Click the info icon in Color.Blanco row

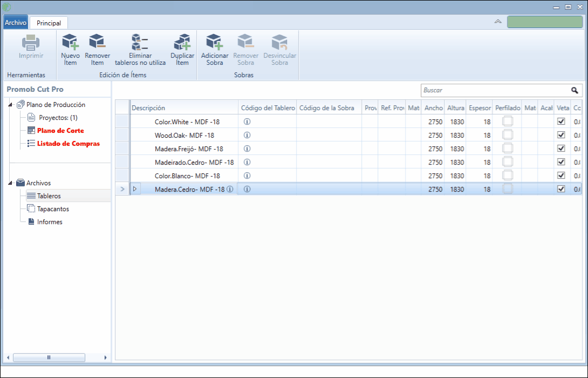click(247, 175)
